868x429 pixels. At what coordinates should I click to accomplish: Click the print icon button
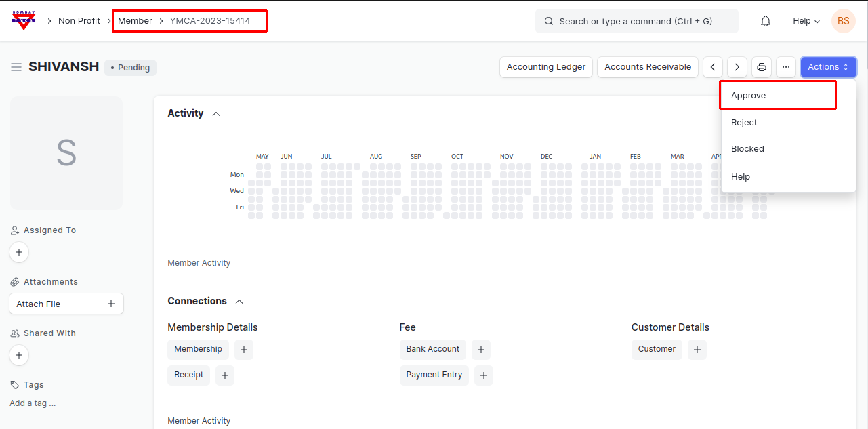[762, 67]
